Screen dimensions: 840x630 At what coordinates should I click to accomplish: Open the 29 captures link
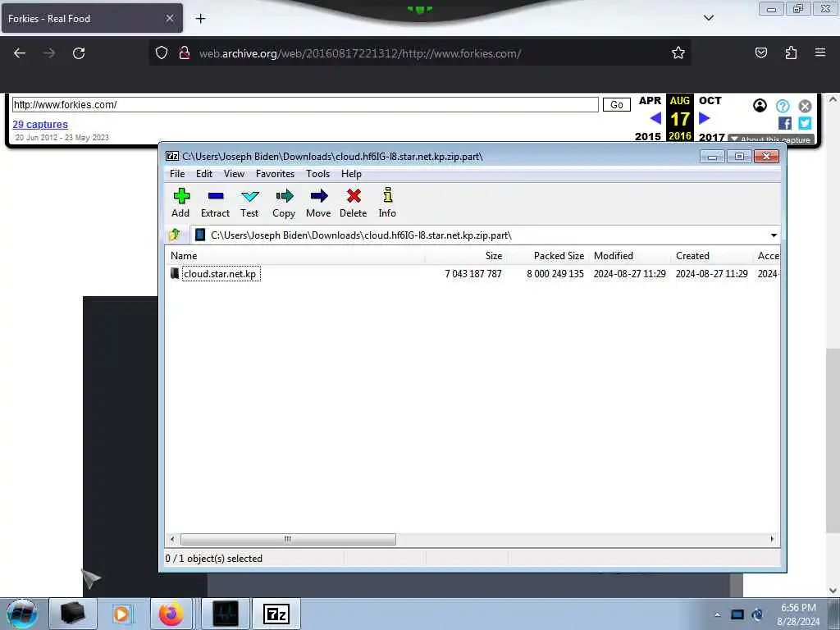[x=40, y=125]
